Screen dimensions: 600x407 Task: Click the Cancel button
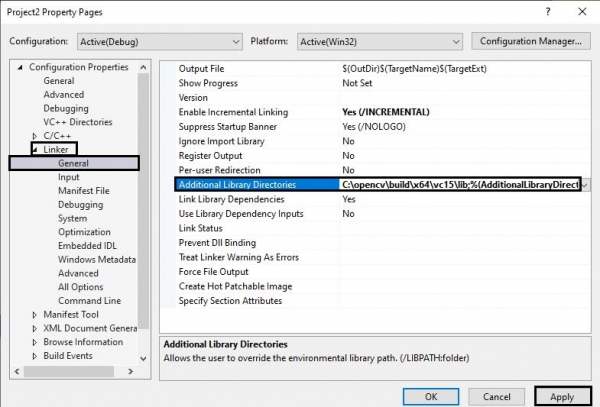(496, 397)
